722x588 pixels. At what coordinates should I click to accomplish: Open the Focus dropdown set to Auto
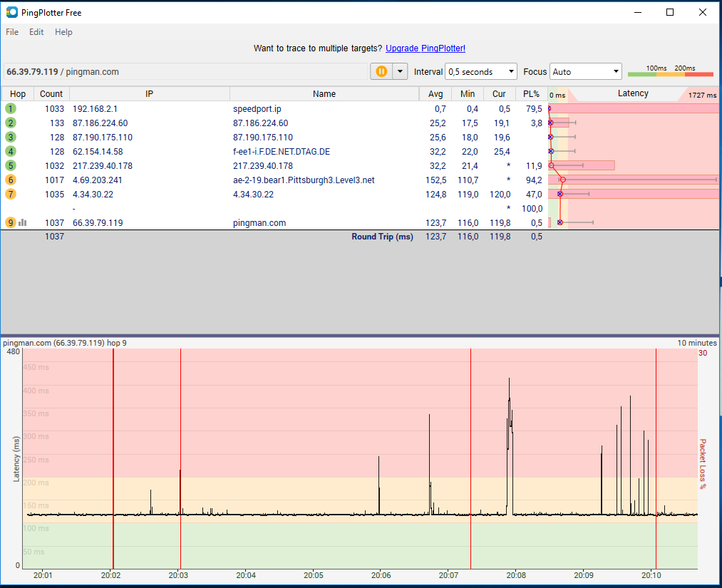pos(585,72)
